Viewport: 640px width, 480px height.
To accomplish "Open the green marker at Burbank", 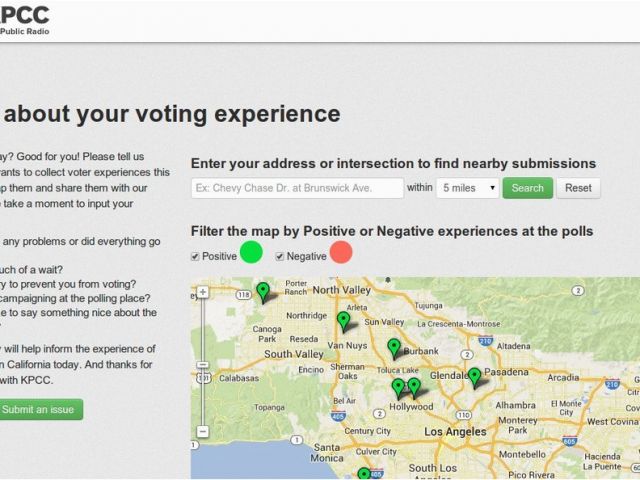I will pos(394,349).
